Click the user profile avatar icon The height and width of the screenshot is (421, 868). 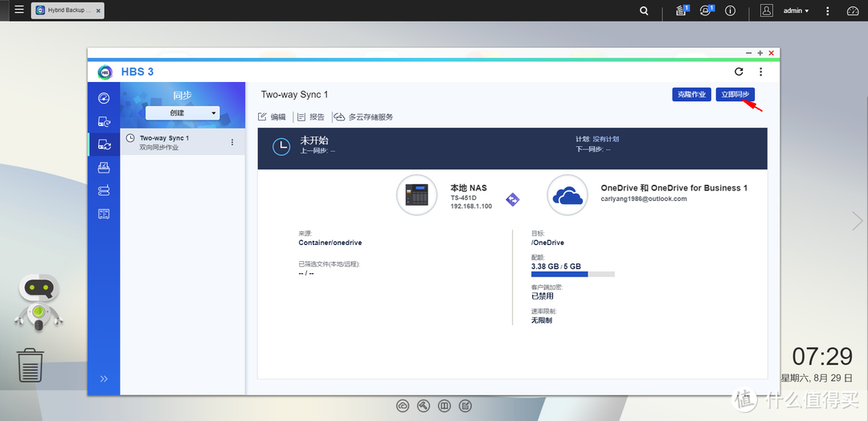pyautogui.click(x=766, y=10)
